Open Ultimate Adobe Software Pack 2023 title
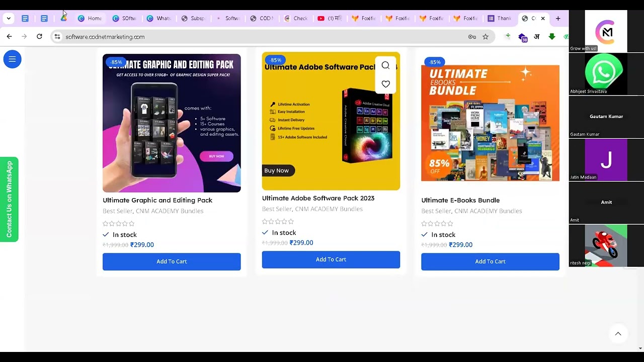The image size is (644, 362). 318,198
